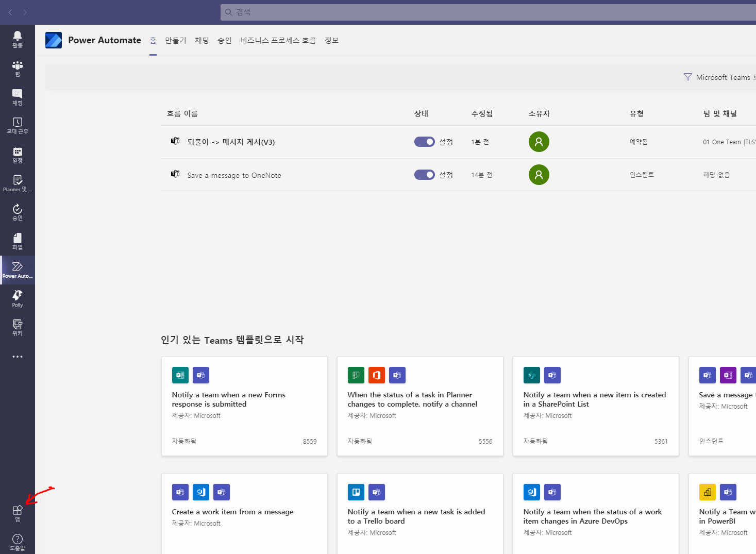Open the Apps (앱) store icon
This screenshot has width=756, height=554.
[x=18, y=514]
